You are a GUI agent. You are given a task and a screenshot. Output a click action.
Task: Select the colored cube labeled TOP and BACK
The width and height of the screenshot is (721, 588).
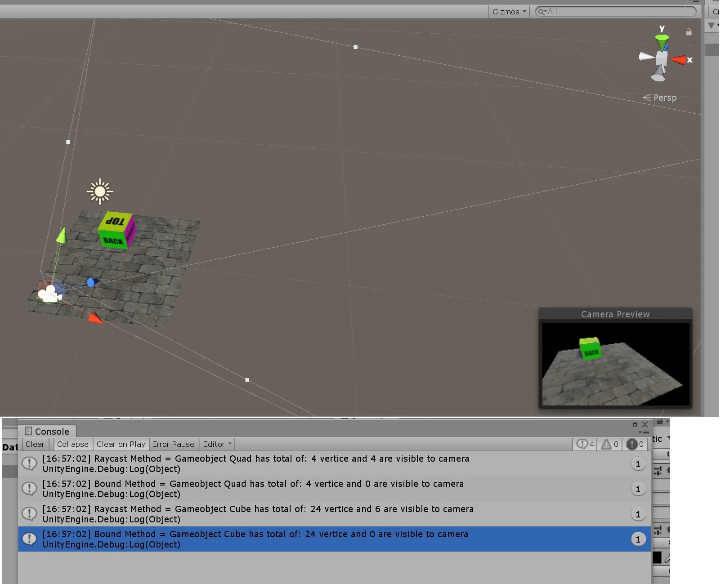[x=116, y=230]
